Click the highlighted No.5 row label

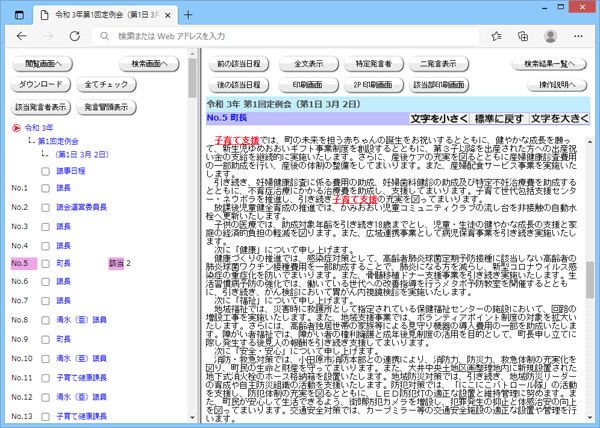click(24, 264)
